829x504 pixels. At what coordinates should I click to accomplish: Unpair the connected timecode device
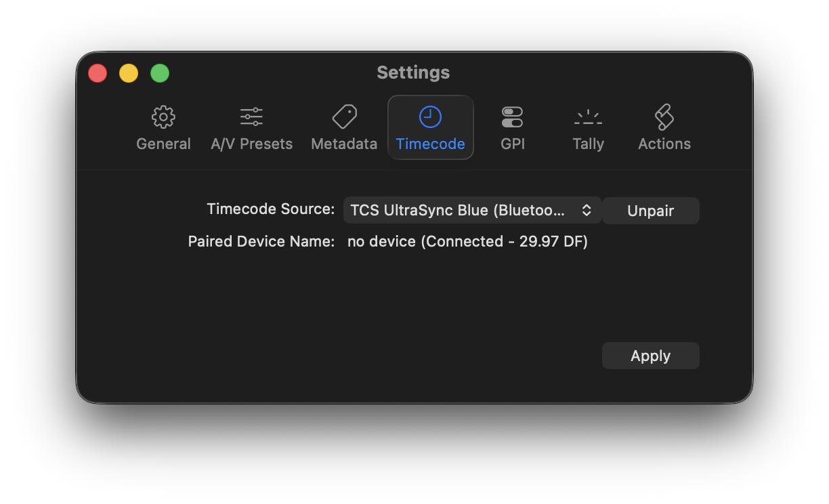[x=650, y=211]
